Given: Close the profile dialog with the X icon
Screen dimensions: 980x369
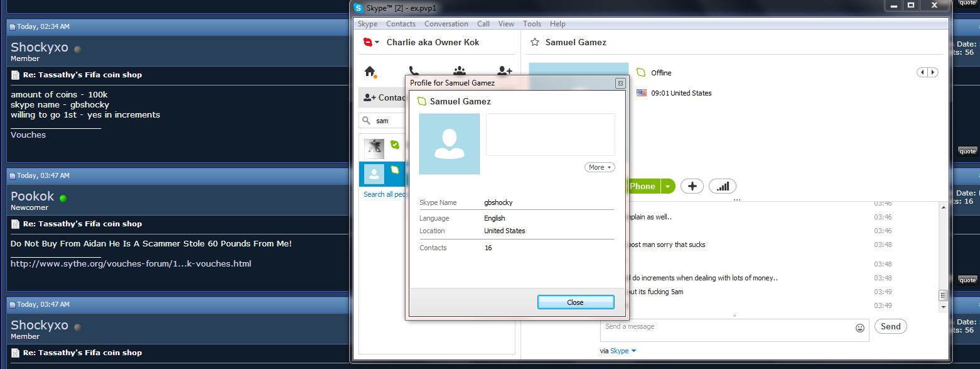Looking at the screenshot, I should coord(620,83).
